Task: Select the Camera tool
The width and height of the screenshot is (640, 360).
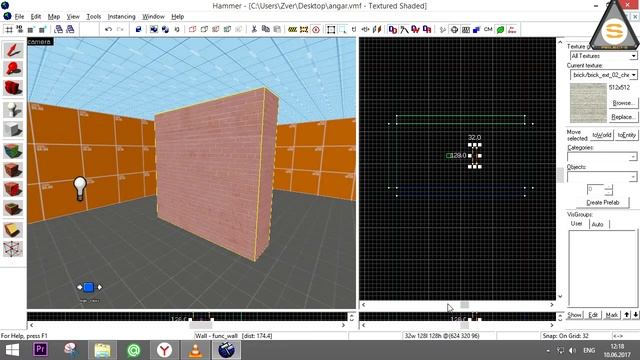Action: tap(13, 88)
